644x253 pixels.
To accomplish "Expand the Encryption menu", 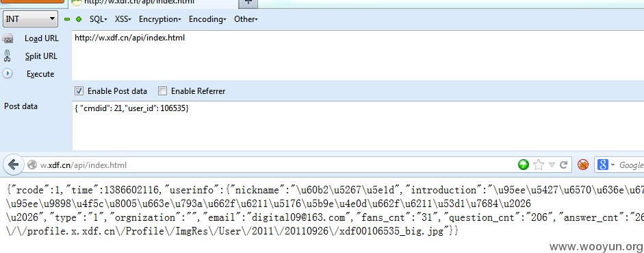I will point(159,19).
